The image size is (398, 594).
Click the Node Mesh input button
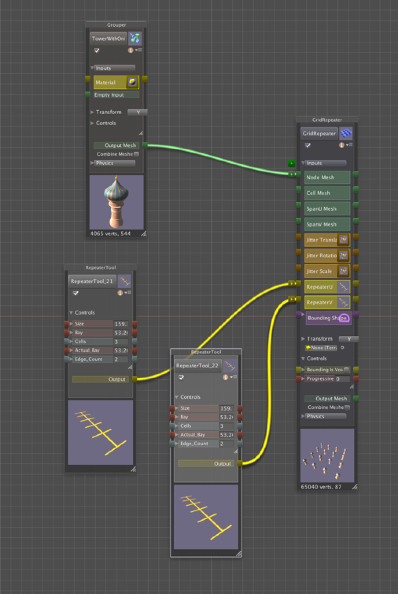coord(328,177)
